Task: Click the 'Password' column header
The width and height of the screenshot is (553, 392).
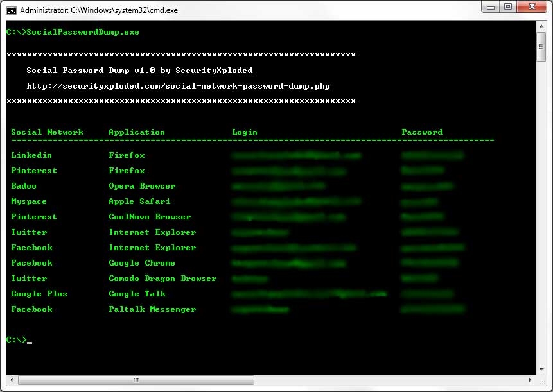Action: 422,132
